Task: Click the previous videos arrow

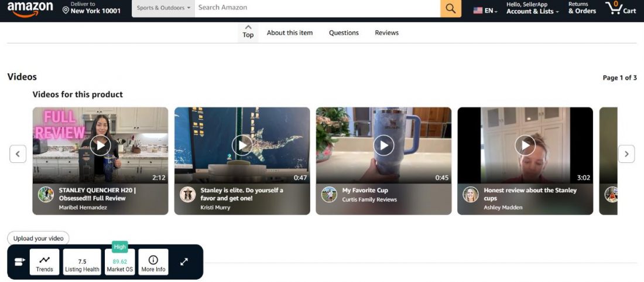Action: tap(18, 154)
